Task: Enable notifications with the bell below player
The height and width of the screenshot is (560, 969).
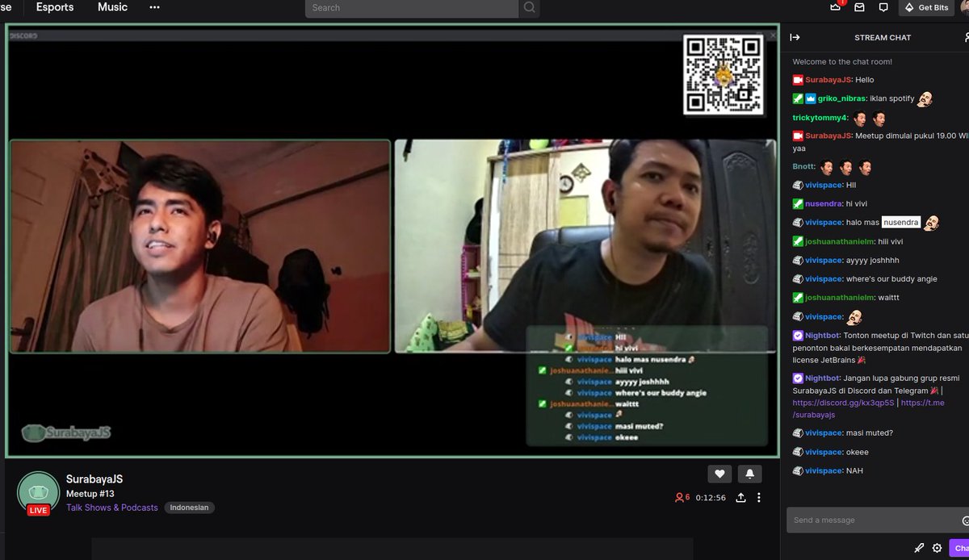Action: pyautogui.click(x=749, y=474)
